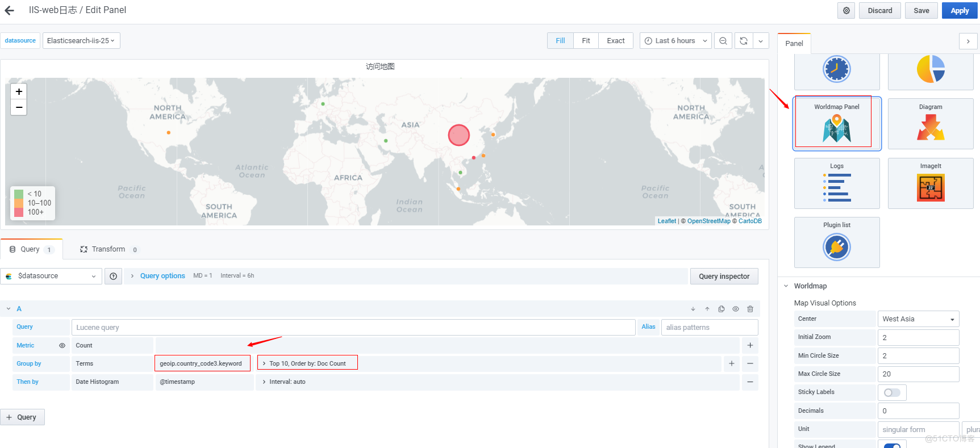Toggle the Show Legend switch
Viewport: 980px width, 448px height.
pos(892,446)
